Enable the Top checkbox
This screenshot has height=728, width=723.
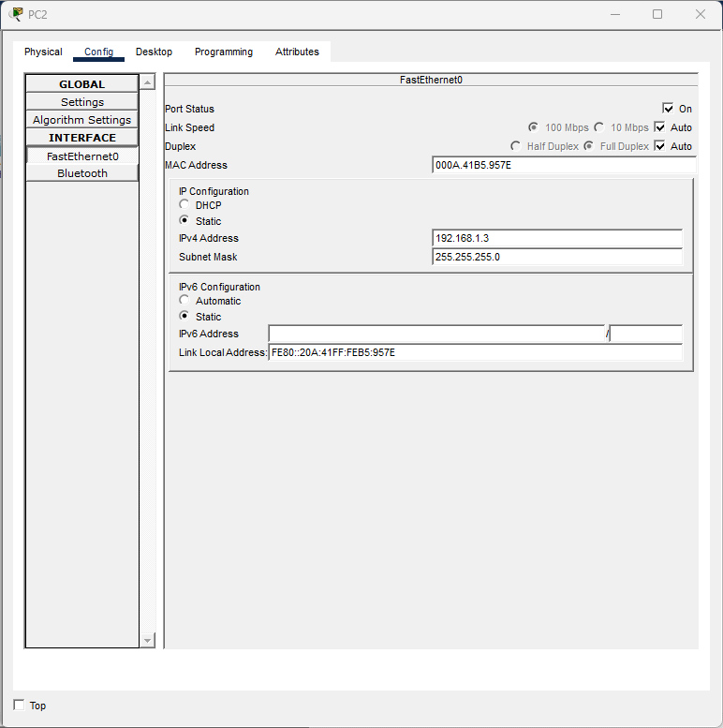pyautogui.click(x=20, y=705)
